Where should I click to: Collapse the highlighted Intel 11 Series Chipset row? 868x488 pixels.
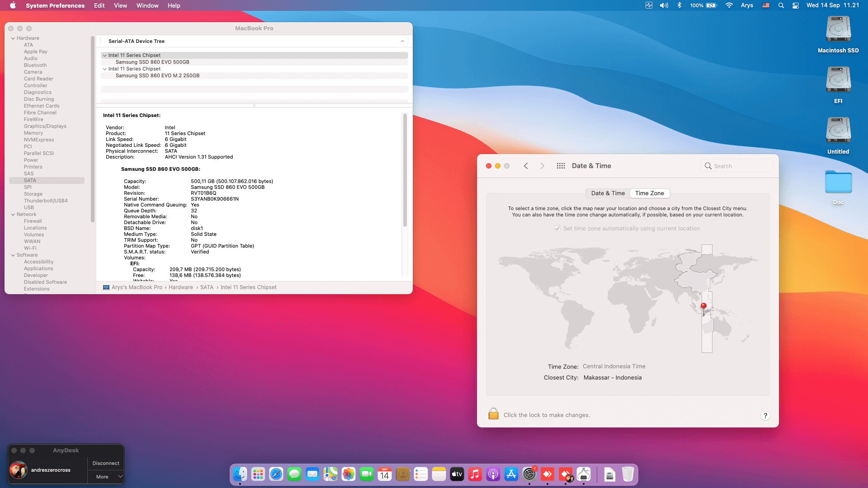point(105,56)
